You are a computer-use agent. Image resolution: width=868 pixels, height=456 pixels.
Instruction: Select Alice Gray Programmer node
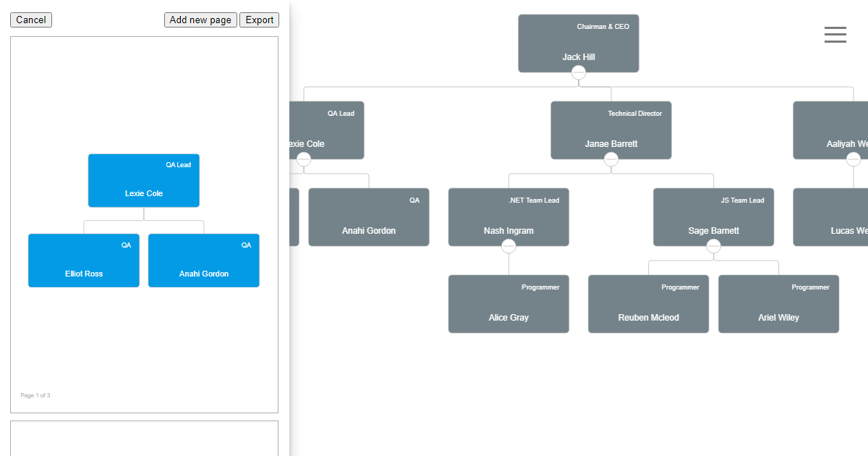pos(509,304)
